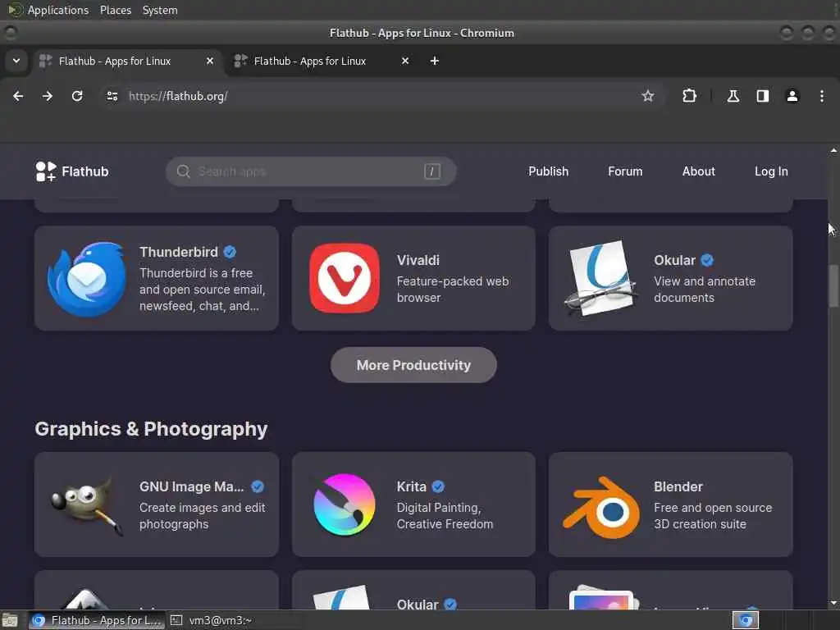Screen dimensions: 840x630
Task: Click 'Digital Painting, Creative Freedom' description
Action: 445,515
